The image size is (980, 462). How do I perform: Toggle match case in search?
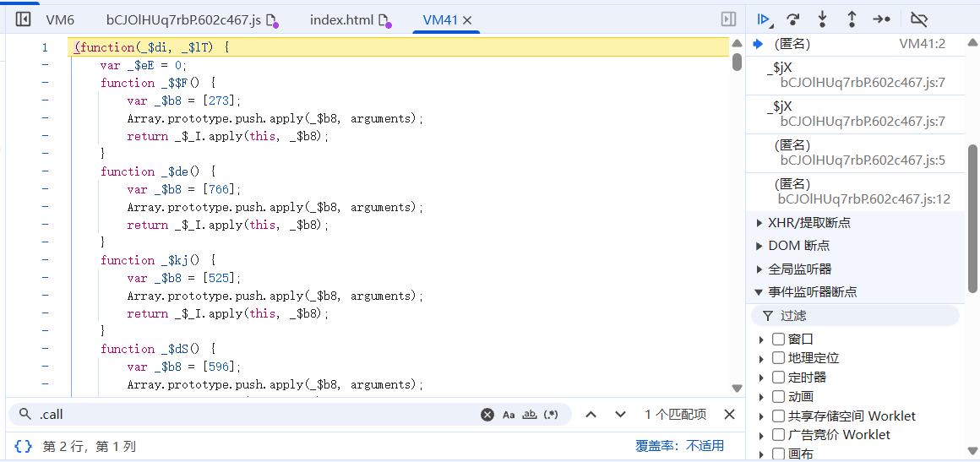point(509,415)
